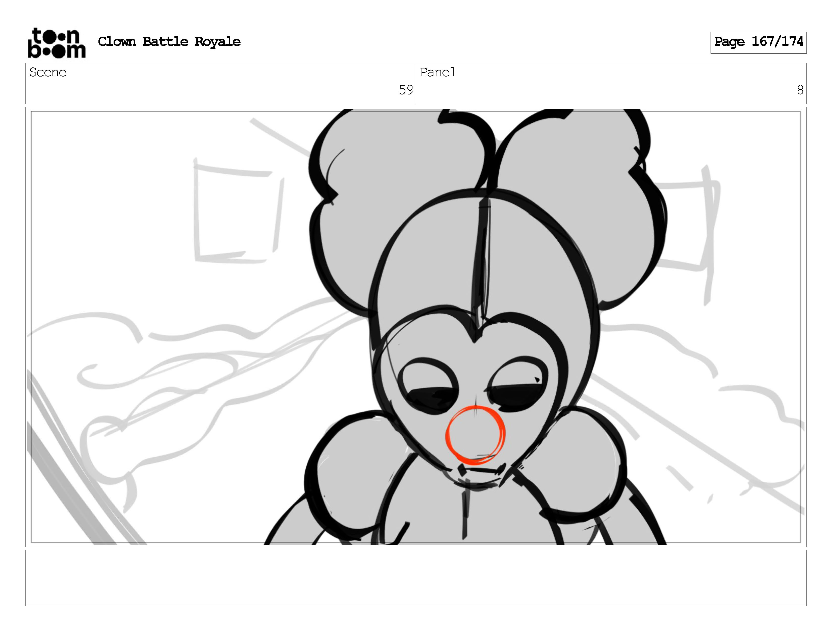The width and height of the screenshot is (833, 644).
Task: Select the panel number 8
Action: tap(800, 90)
